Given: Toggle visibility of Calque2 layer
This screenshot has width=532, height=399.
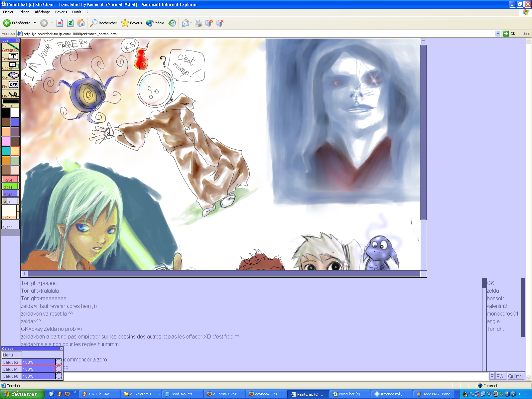Looking at the screenshot, I should tap(59, 362).
